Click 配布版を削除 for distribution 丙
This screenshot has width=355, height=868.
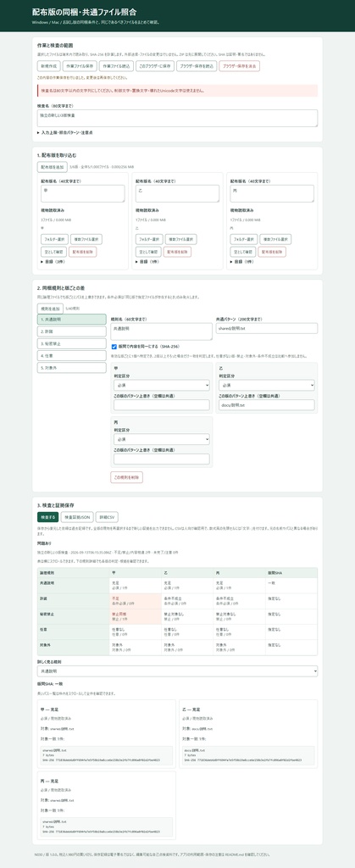pos(271,252)
